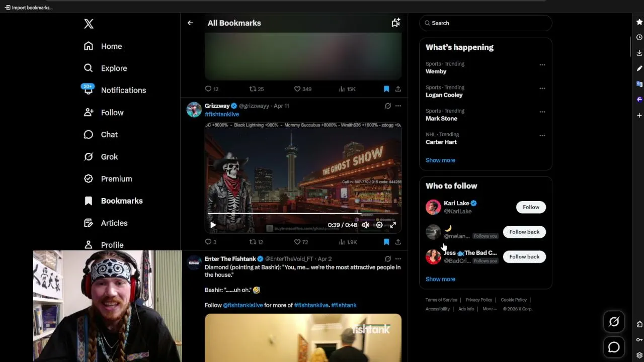Enter fullscreen on the video

click(x=393, y=225)
